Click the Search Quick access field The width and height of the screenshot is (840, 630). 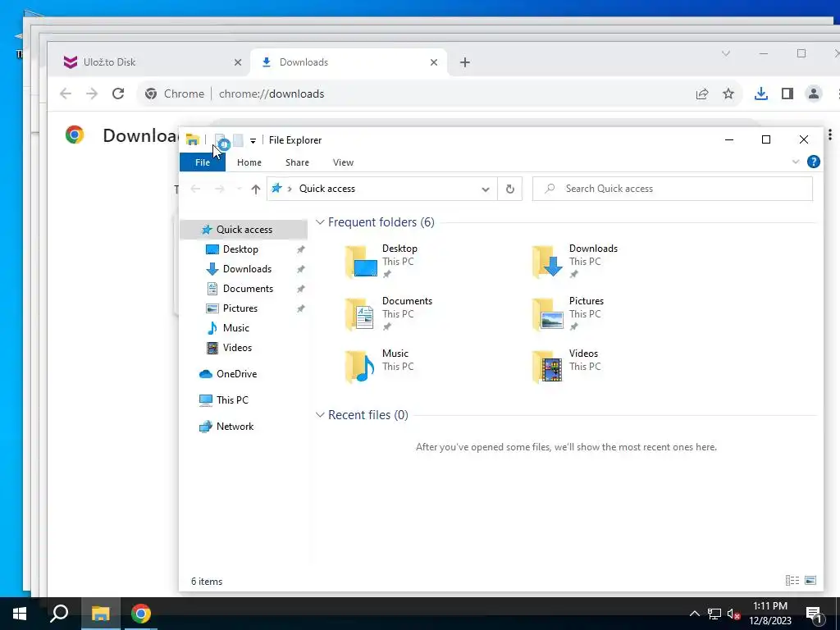[673, 189]
